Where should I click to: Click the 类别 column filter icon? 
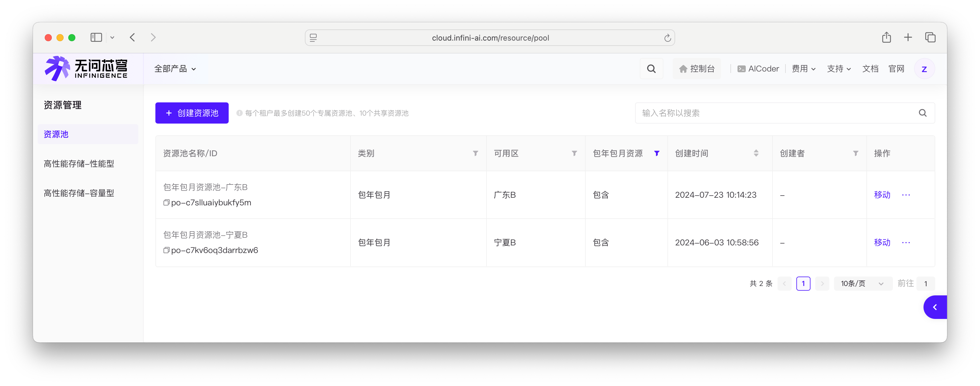click(475, 153)
